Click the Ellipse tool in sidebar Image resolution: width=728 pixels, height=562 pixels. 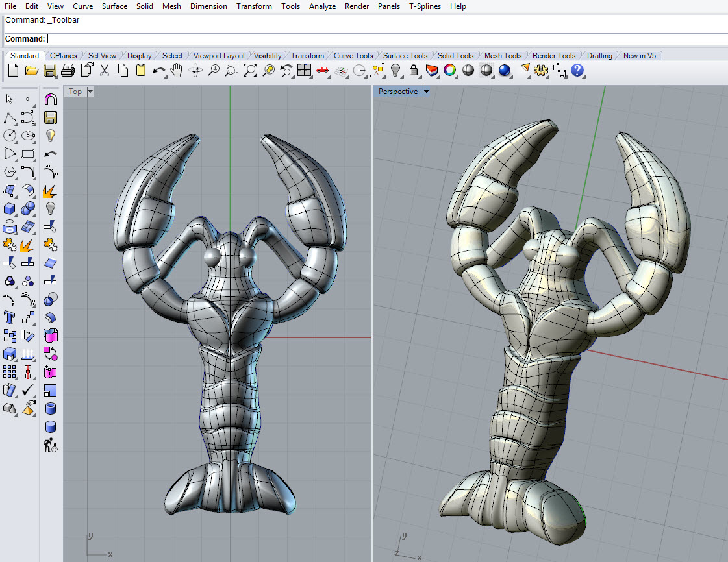point(28,136)
